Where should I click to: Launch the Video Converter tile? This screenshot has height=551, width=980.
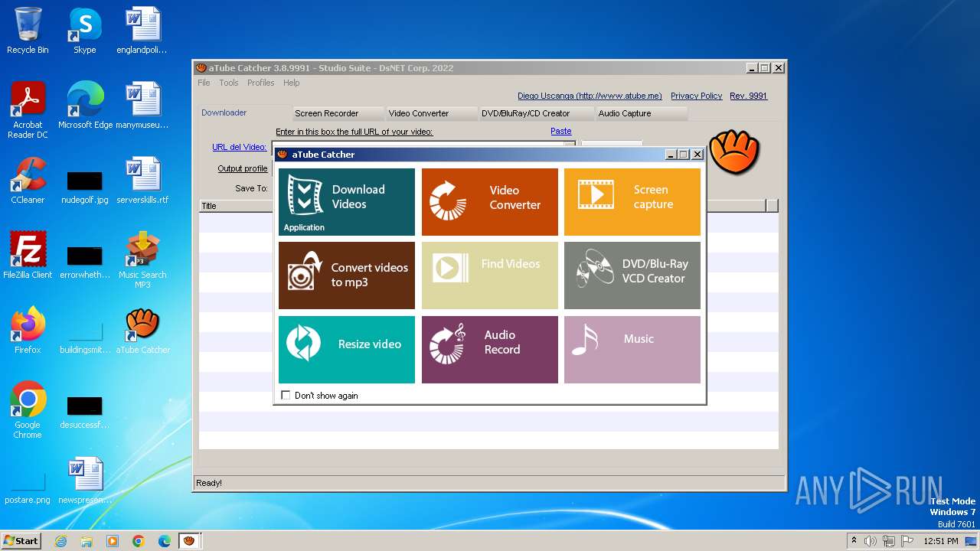(490, 202)
